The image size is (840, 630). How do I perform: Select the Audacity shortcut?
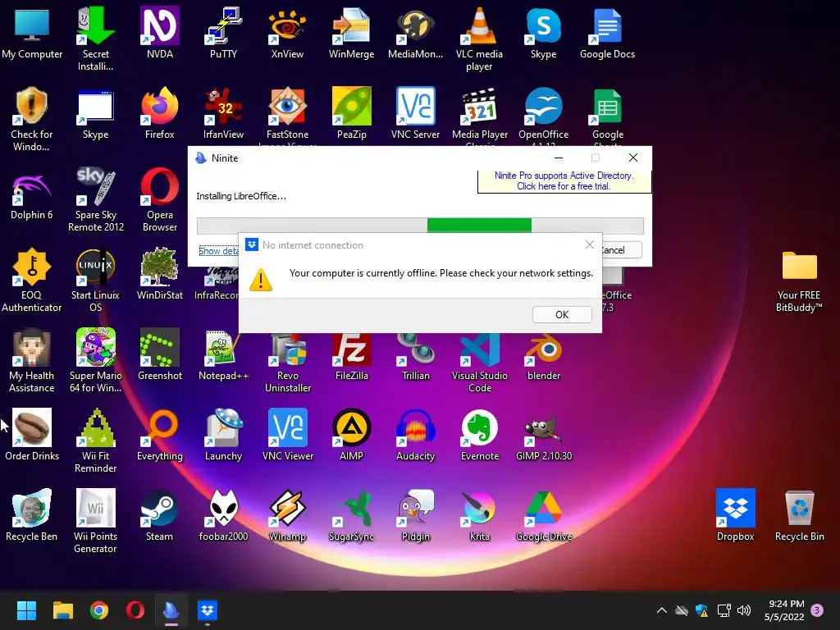pyautogui.click(x=415, y=435)
